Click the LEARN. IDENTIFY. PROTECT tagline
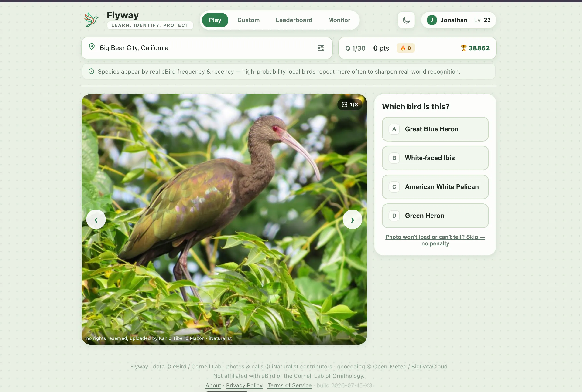Screen dimensions: 582x392 [x=150, y=25]
